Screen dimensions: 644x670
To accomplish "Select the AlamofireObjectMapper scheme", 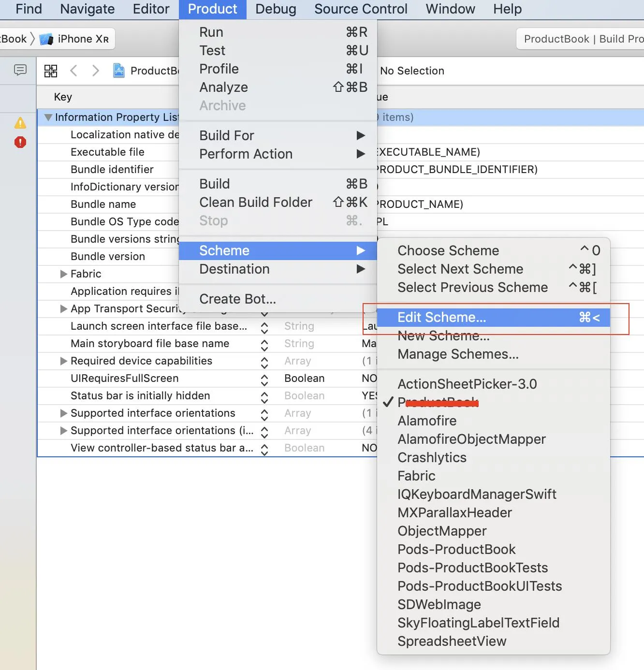I will click(494, 439).
